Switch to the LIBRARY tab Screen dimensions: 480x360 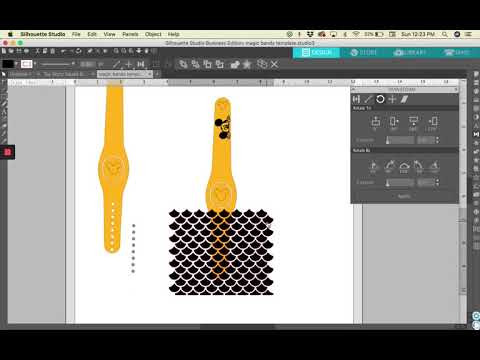[x=410, y=53]
